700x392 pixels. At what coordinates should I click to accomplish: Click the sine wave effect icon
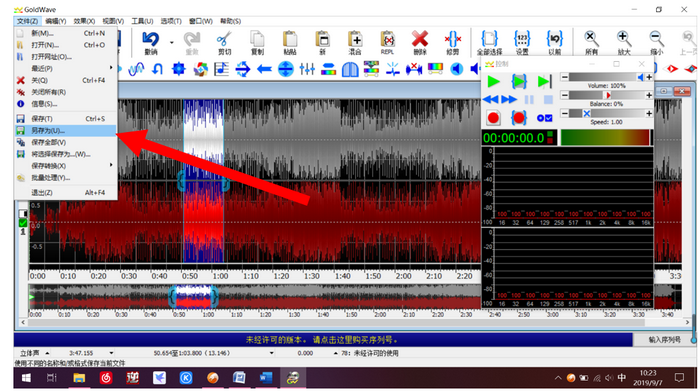click(136, 69)
